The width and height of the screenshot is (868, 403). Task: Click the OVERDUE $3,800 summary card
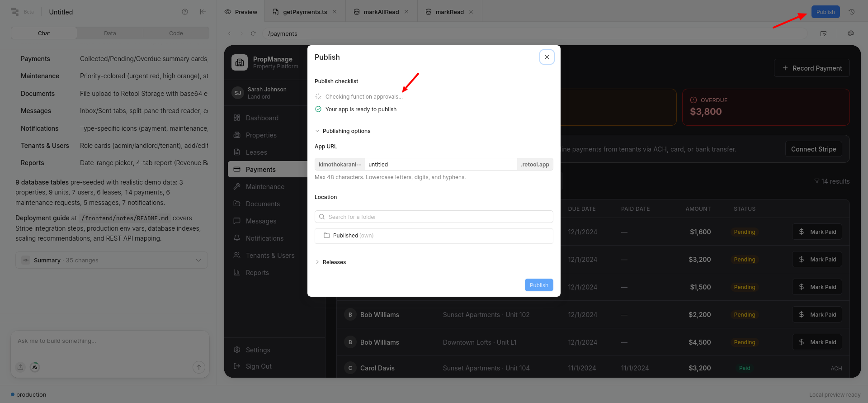(766, 107)
